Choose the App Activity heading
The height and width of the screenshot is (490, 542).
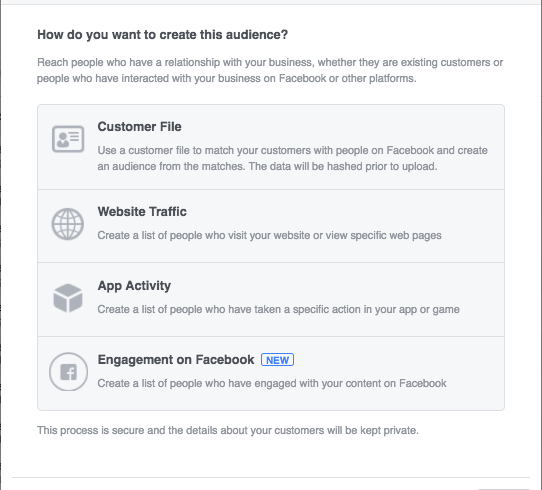pyautogui.click(x=134, y=286)
